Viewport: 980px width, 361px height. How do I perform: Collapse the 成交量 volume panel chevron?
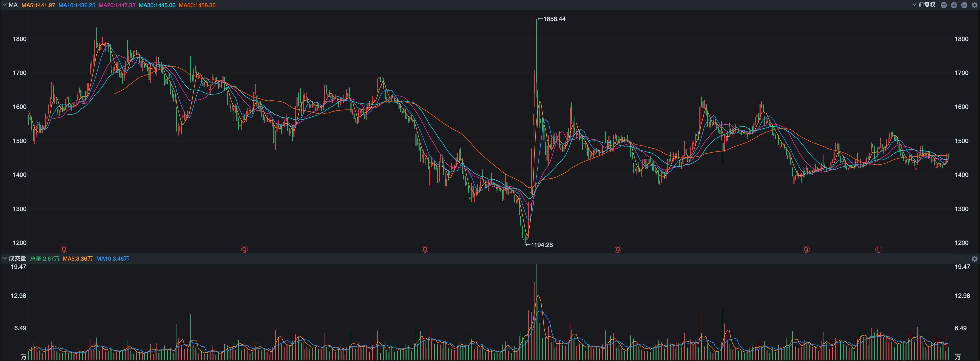[x=5, y=258]
